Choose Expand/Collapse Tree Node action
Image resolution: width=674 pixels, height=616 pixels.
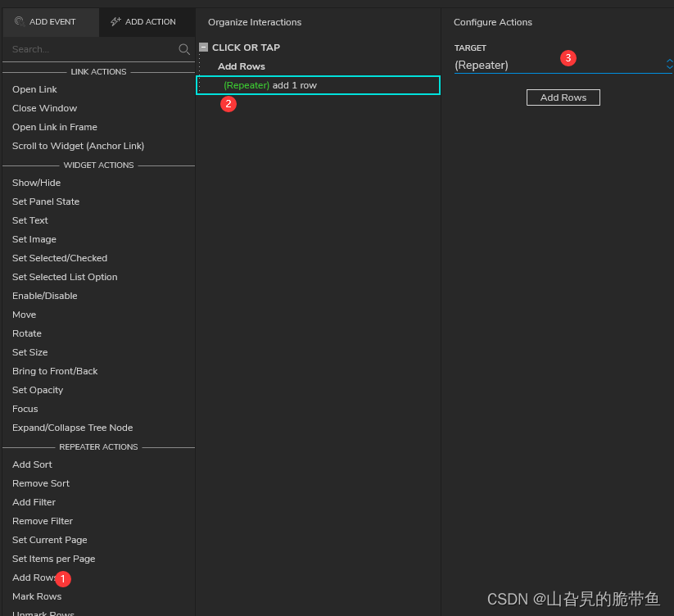point(73,428)
